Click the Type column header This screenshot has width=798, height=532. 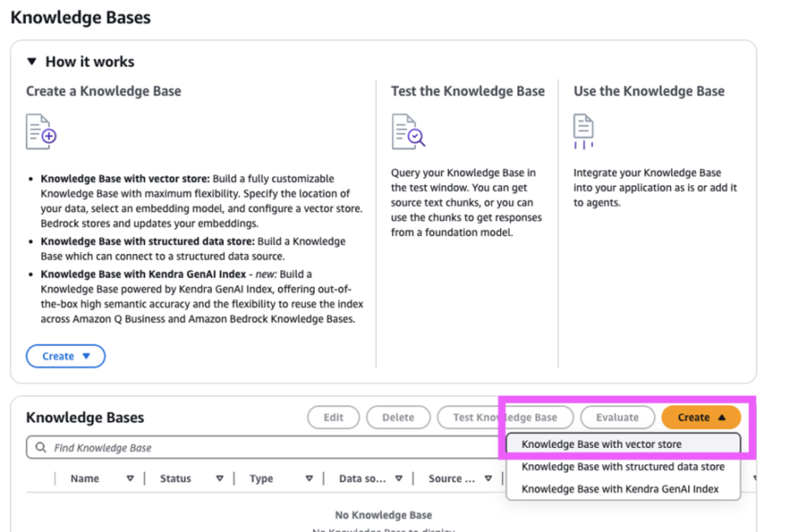(262, 479)
